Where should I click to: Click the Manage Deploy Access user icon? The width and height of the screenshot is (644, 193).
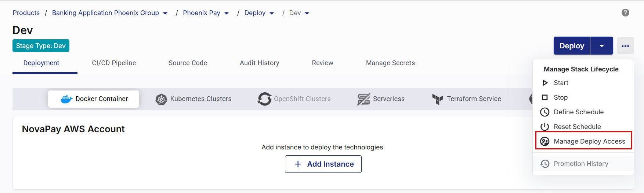545,141
